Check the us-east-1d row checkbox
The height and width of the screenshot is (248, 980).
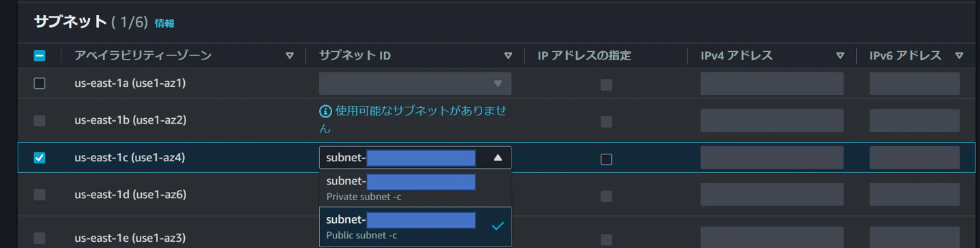point(40,195)
